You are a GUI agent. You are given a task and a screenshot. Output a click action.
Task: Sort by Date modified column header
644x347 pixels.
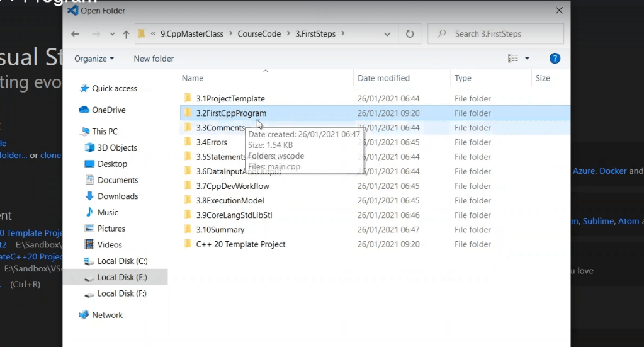(383, 78)
